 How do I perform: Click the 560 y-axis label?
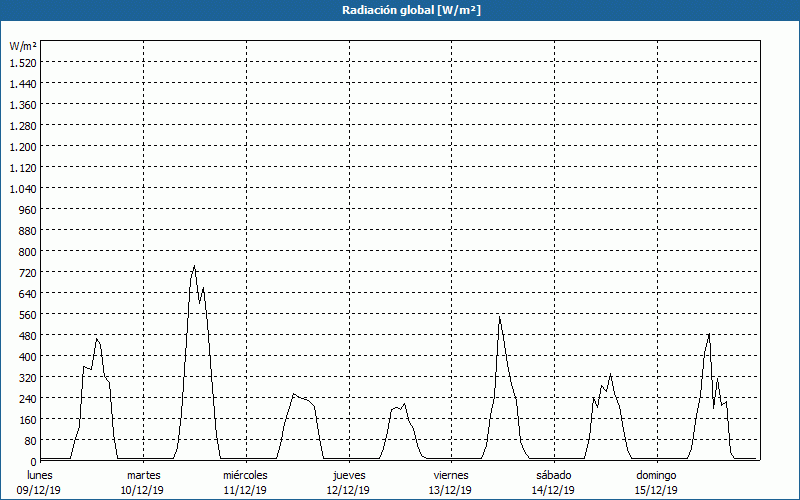[28, 314]
